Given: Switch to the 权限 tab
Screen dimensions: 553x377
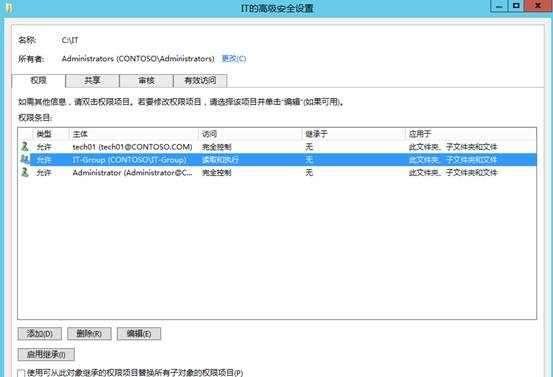Looking at the screenshot, I should [38, 80].
